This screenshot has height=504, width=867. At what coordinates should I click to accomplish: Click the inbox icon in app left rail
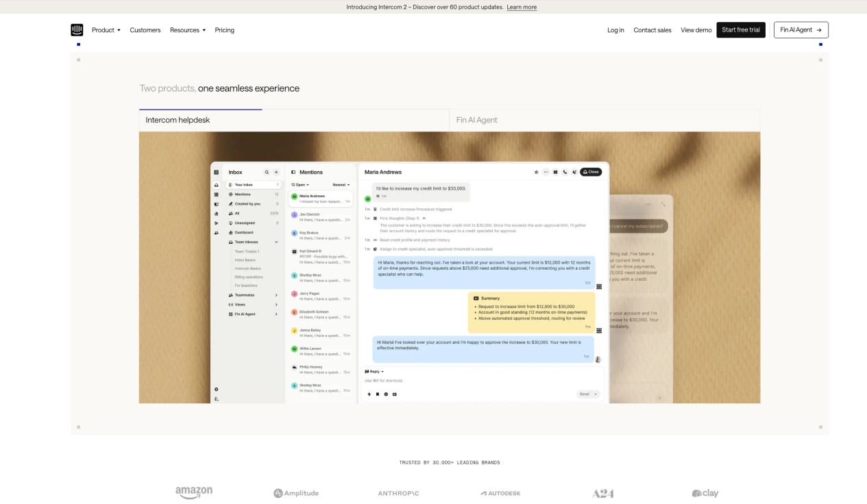(x=217, y=185)
